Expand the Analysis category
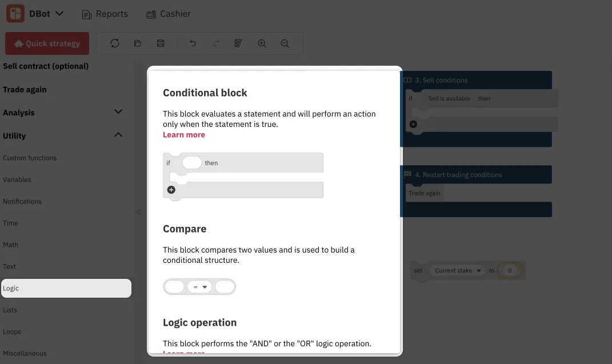Image resolution: width=612 pixels, height=364 pixels. pos(118,111)
